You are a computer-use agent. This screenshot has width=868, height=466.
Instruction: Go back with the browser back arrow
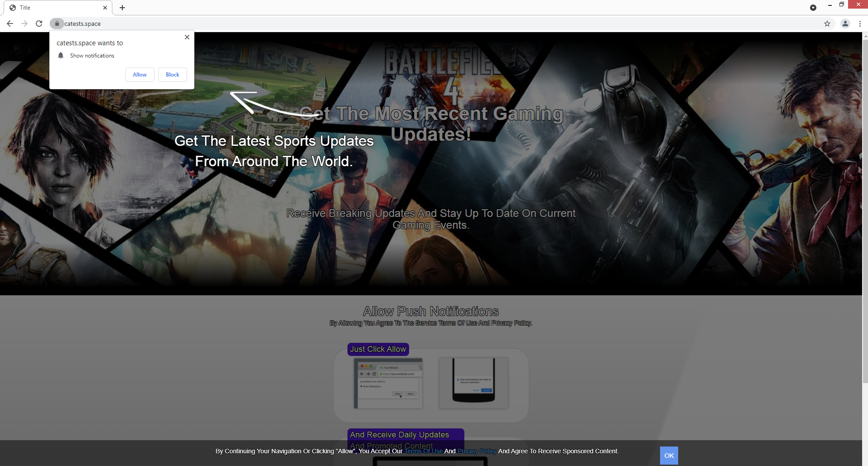coord(10,24)
